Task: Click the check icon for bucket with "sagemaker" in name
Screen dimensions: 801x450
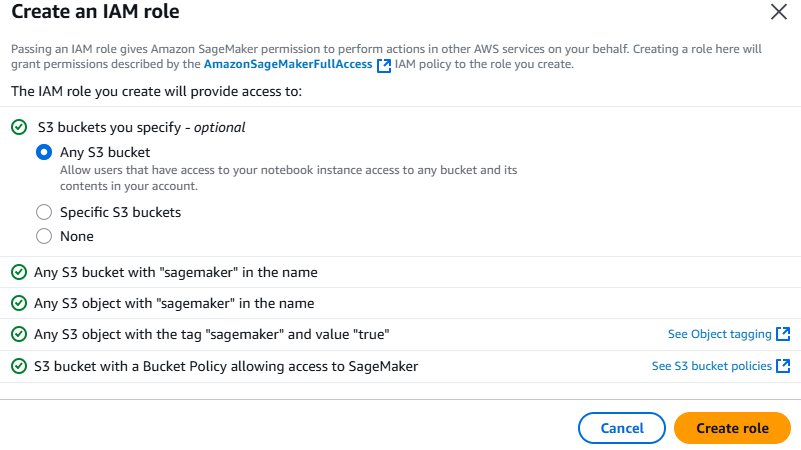Action: [19, 272]
